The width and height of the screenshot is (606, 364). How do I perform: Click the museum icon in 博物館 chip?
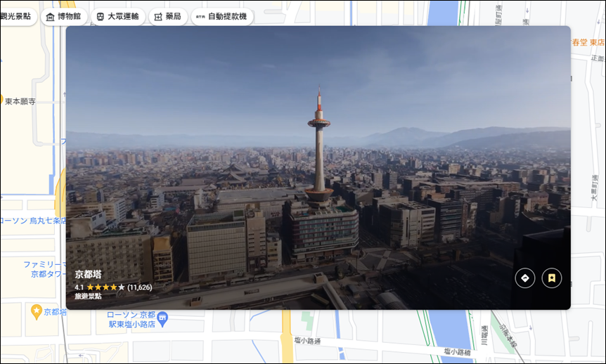50,17
